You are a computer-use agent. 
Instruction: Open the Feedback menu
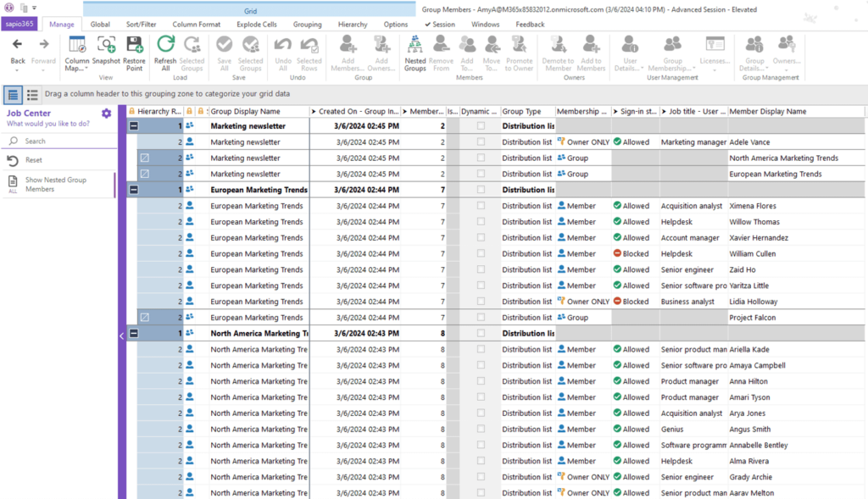[530, 25]
